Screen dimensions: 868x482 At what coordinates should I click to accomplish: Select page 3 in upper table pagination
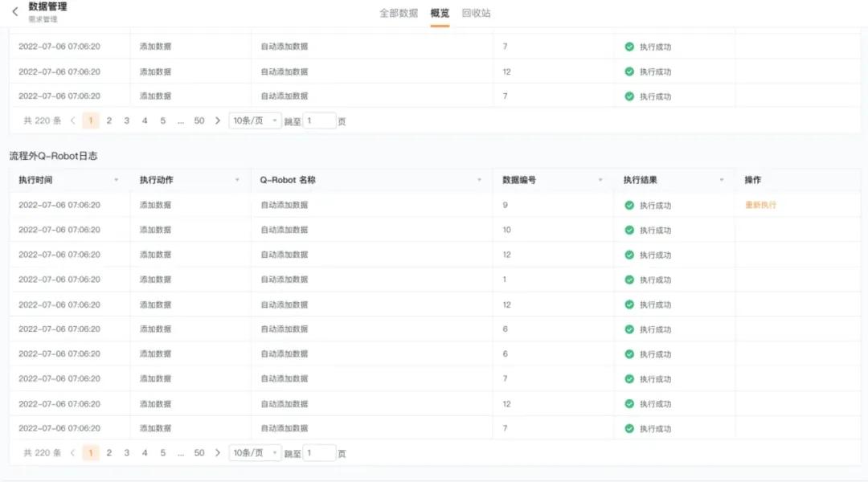click(127, 120)
